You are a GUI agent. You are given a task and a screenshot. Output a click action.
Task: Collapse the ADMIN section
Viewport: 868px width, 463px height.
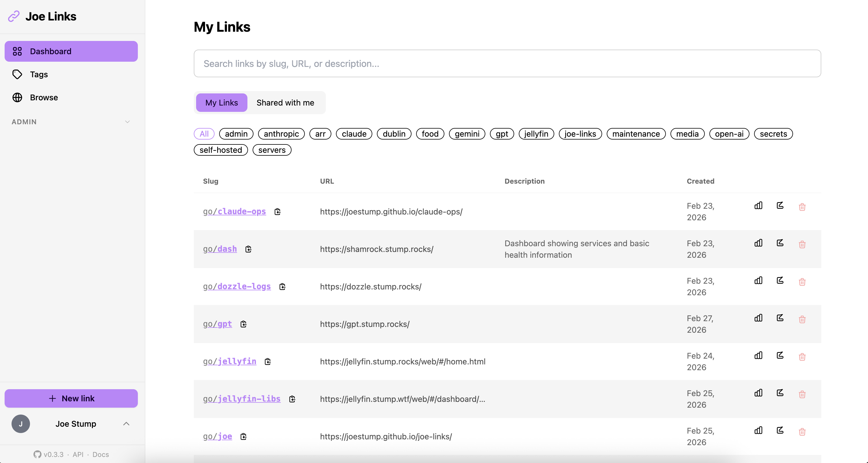pyautogui.click(x=127, y=122)
